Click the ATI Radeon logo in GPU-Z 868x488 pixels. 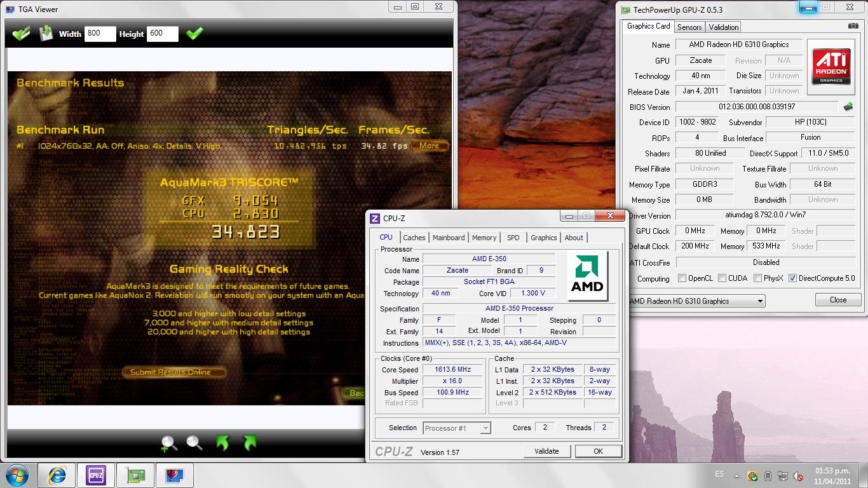click(831, 67)
